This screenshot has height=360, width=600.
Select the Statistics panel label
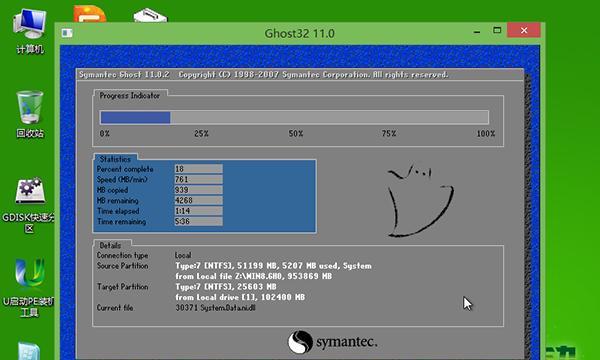[x=115, y=159]
